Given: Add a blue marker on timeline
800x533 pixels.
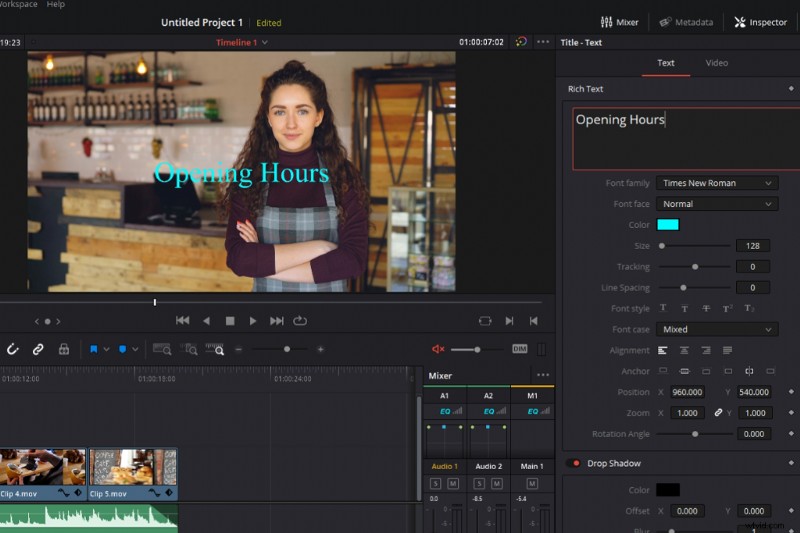Looking at the screenshot, I should click(x=122, y=349).
